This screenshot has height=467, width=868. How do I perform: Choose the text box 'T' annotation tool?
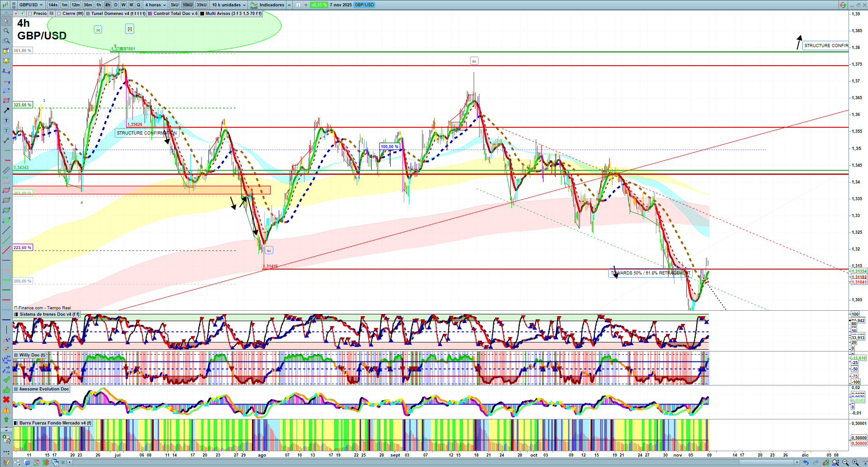click(x=6, y=120)
